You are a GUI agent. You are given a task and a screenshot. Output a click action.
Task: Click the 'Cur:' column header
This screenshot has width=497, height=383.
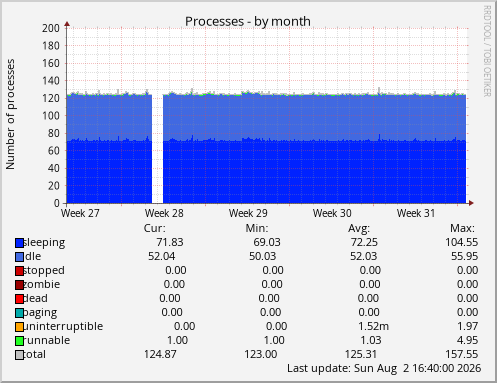pos(155,228)
